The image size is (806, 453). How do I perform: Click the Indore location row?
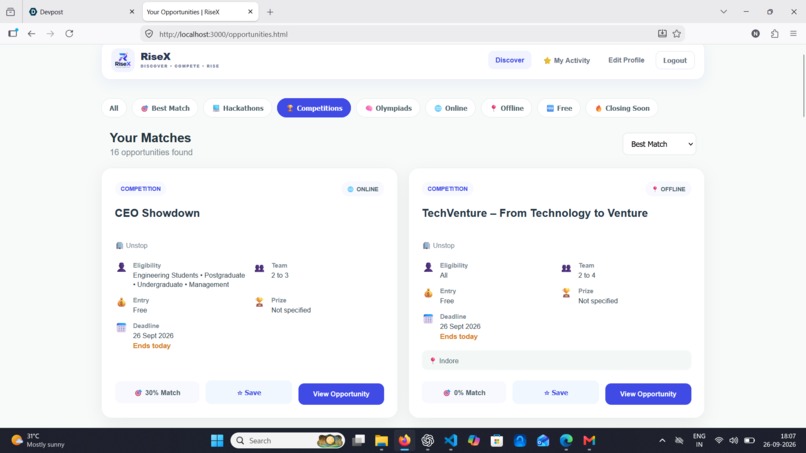point(556,360)
